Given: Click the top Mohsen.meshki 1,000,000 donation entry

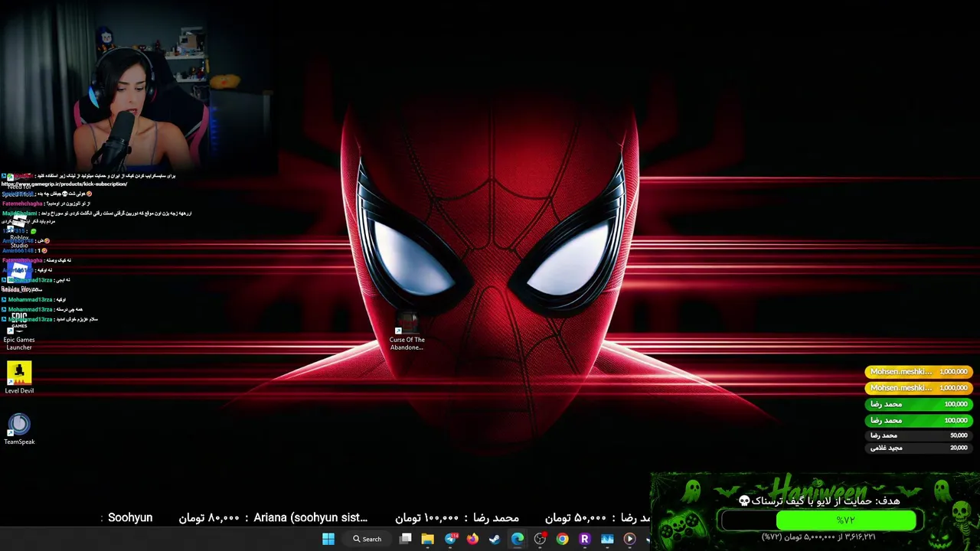Looking at the screenshot, I should point(919,372).
